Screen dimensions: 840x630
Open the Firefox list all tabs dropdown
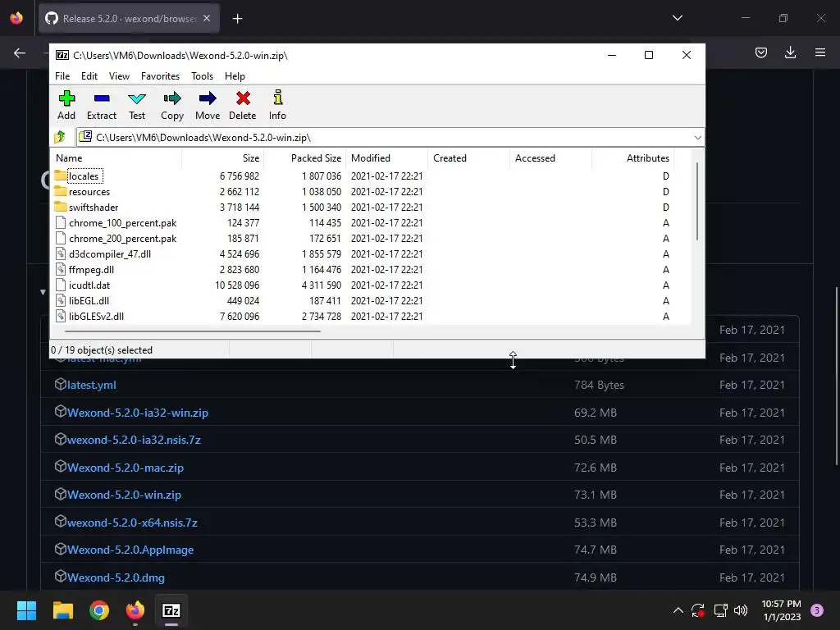click(x=677, y=18)
